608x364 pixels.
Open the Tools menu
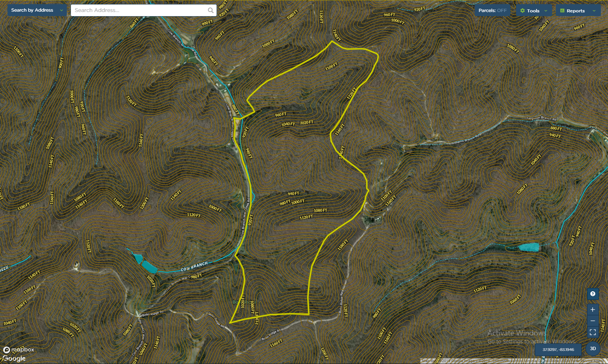coord(533,11)
